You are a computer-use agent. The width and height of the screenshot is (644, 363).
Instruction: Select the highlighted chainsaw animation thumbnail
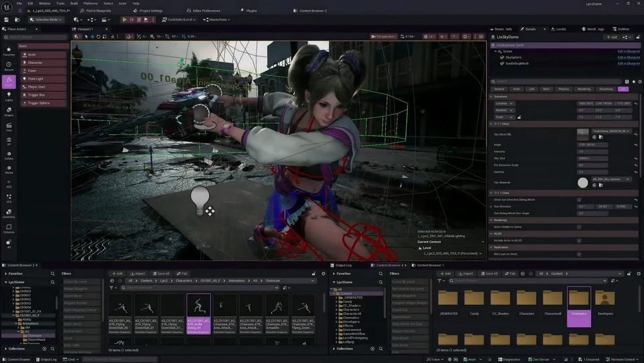tap(199, 313)
